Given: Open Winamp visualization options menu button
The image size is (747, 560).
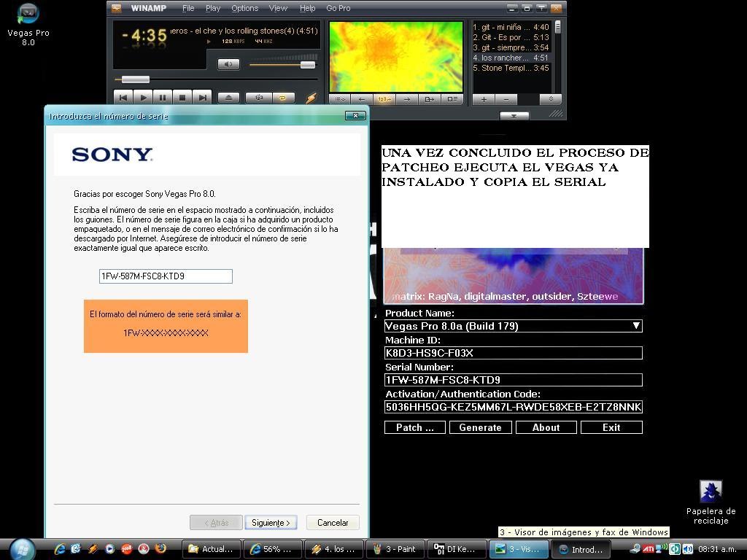Looking at the screenshot, I should pyautogui.click(x=340, y=99).
